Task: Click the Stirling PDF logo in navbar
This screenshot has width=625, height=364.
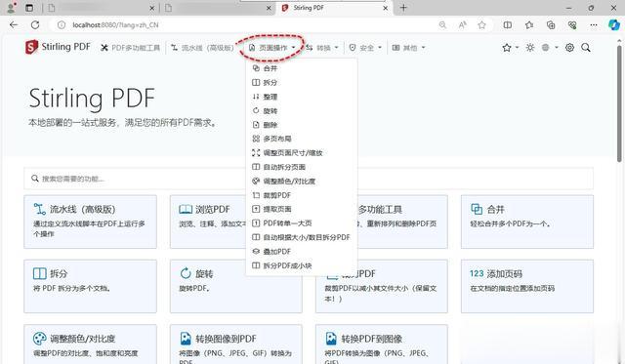Action: (x=58, y=47)
